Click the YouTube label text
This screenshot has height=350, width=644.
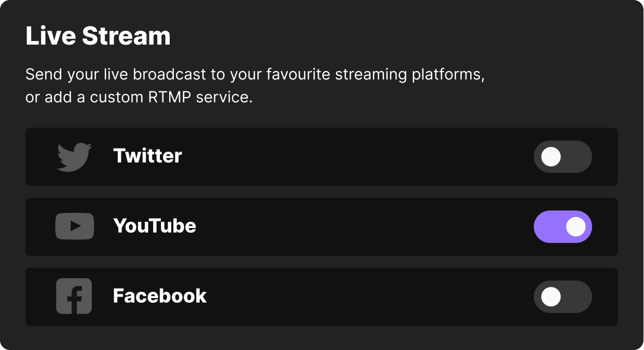[155, 226]
